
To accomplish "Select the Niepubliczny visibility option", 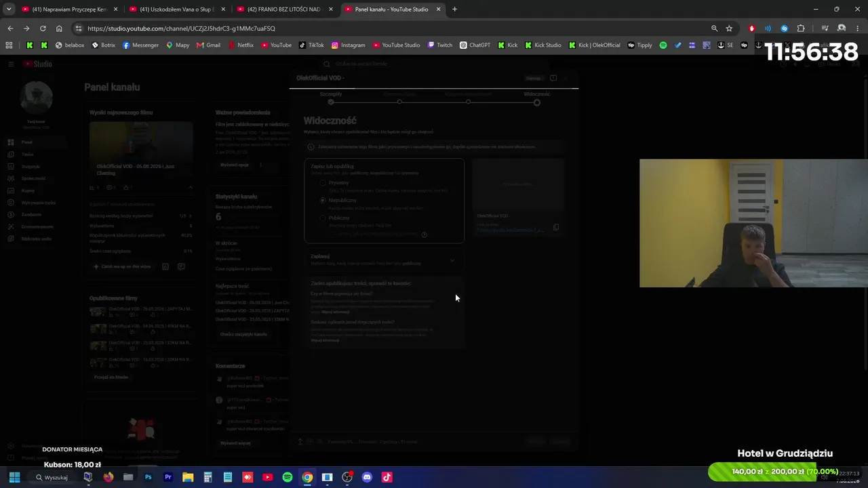I will 323,201.
